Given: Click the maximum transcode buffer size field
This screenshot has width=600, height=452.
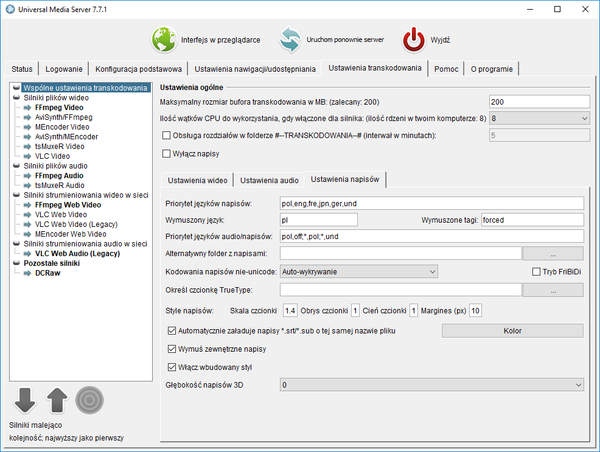Looking at the screenshot, I should [540, 102].
